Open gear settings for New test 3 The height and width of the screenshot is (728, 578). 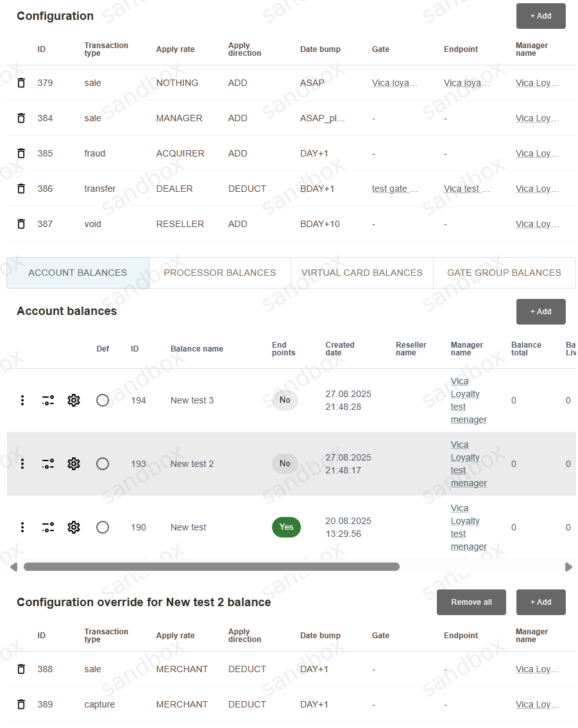click(74, 400)
